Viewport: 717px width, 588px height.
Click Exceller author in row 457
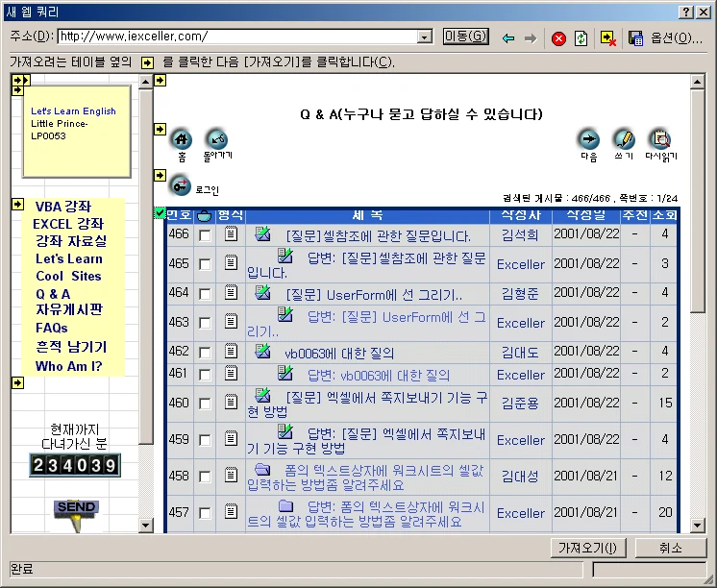(521, 513)
